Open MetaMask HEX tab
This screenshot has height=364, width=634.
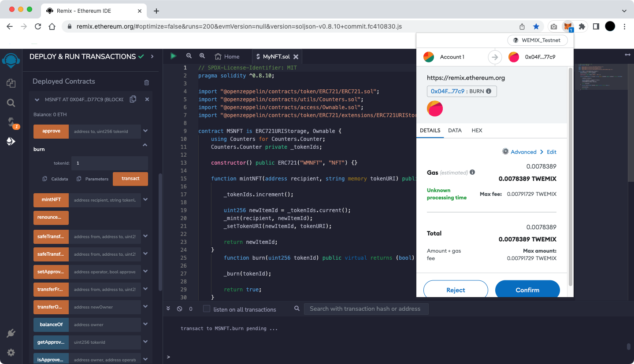pos(477,130)
